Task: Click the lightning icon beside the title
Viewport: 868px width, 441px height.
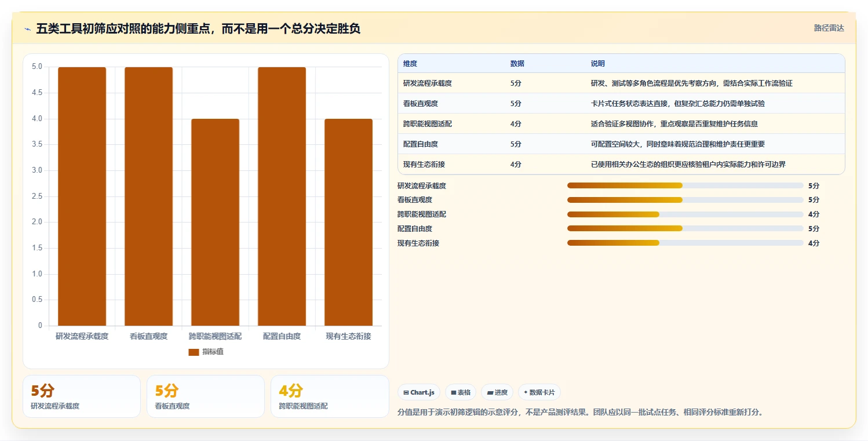Action: pos(28,28)
